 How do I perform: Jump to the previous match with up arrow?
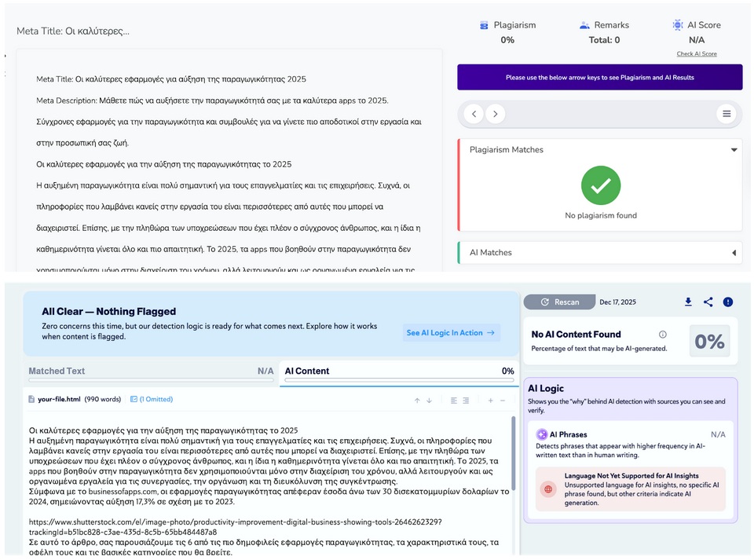418,401
